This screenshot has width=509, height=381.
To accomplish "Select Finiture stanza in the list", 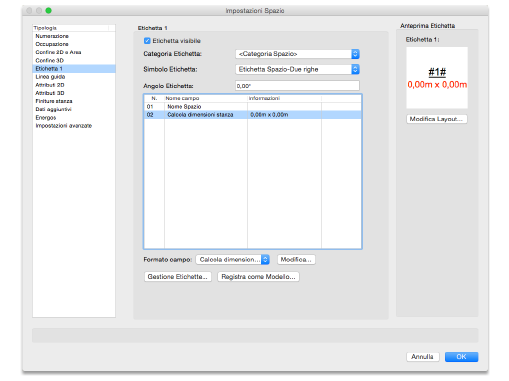I will tap(74, 101).
